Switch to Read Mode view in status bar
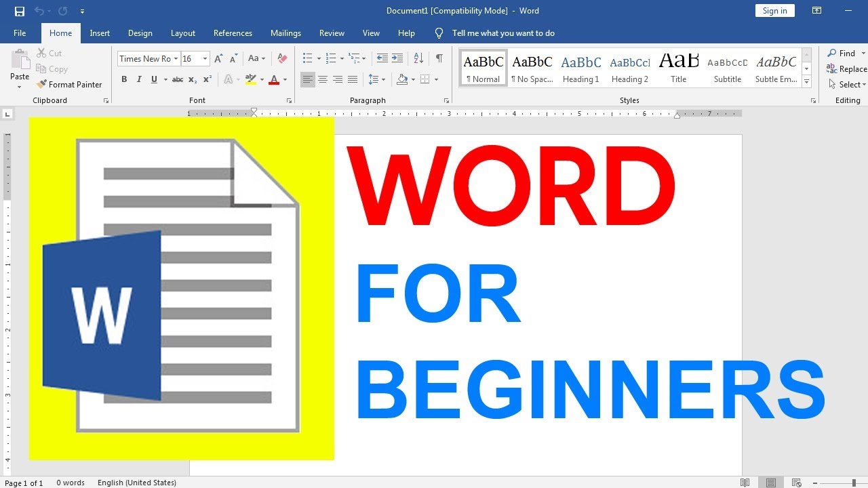Image resolution: width=868 pixels, height=488 pixels. click(x=745, y=483)
